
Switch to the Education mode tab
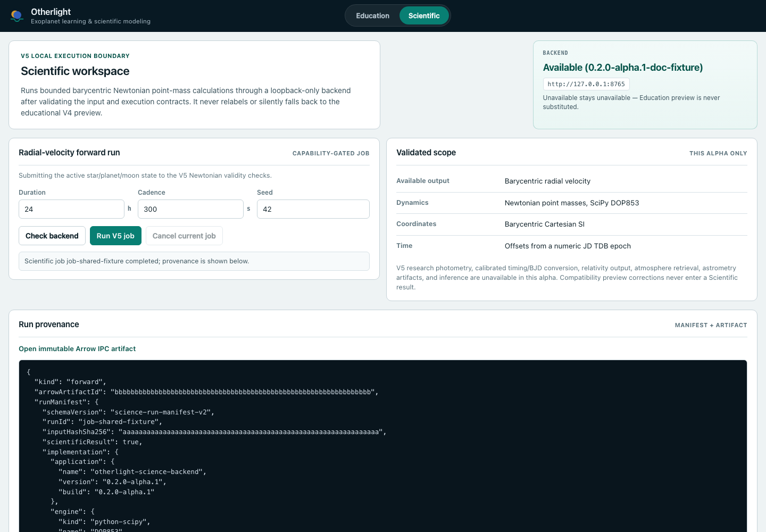point(372,15)
